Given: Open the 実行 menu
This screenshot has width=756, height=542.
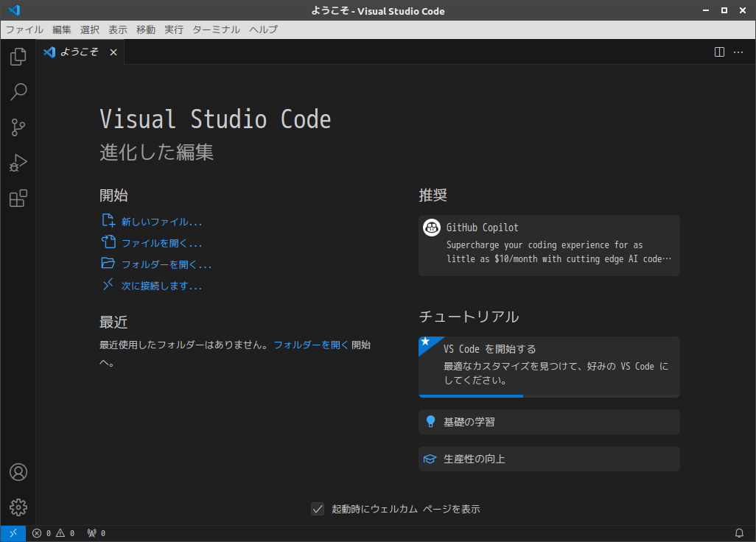Looking at the screenshot, I should pyautogui.click(x=174, y=30).
